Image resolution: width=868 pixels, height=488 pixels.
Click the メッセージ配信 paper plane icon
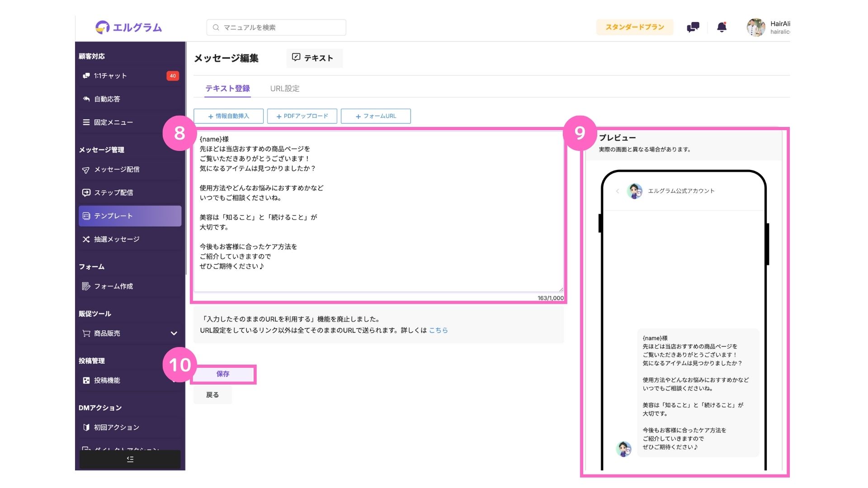[x=86, y=170]
